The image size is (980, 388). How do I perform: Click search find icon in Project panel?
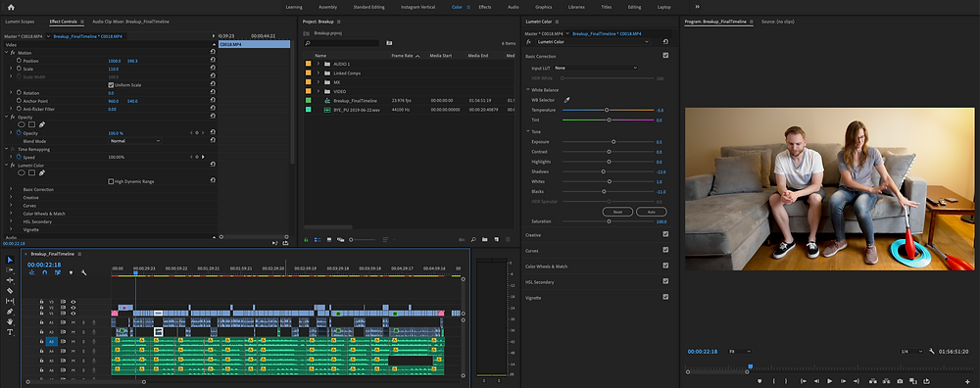(473, 239)
